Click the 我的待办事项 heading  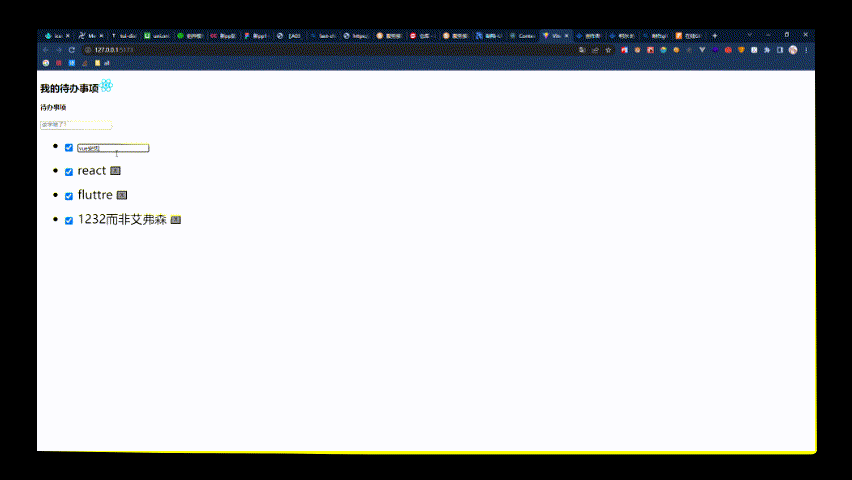70,89
